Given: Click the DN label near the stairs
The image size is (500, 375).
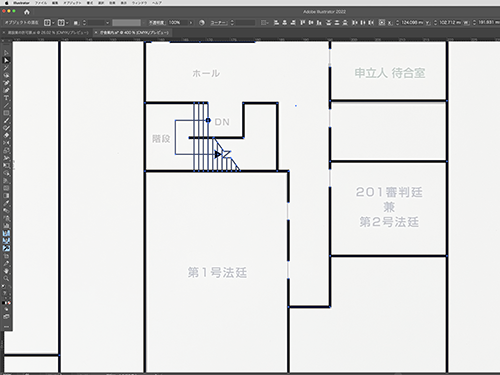Looking at the screenshot, I should (x=222, y=122).
